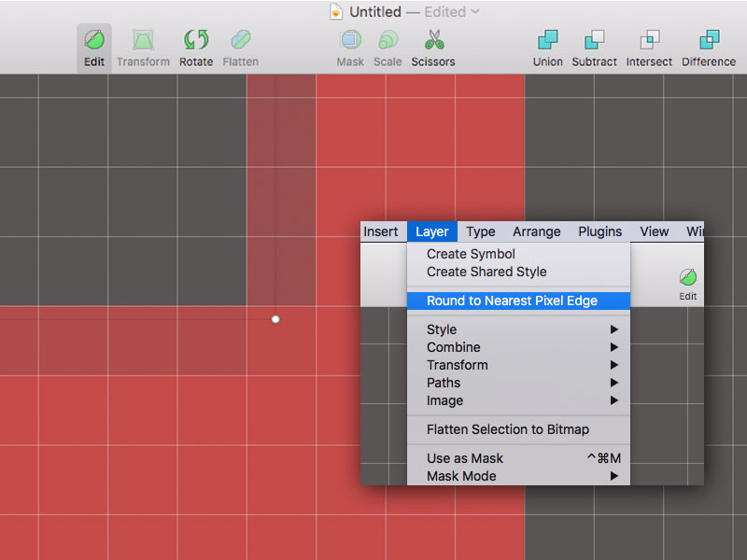Apply Union boolean operation
The height and width of the screenshot is (560, 747).
pos(547,49)
